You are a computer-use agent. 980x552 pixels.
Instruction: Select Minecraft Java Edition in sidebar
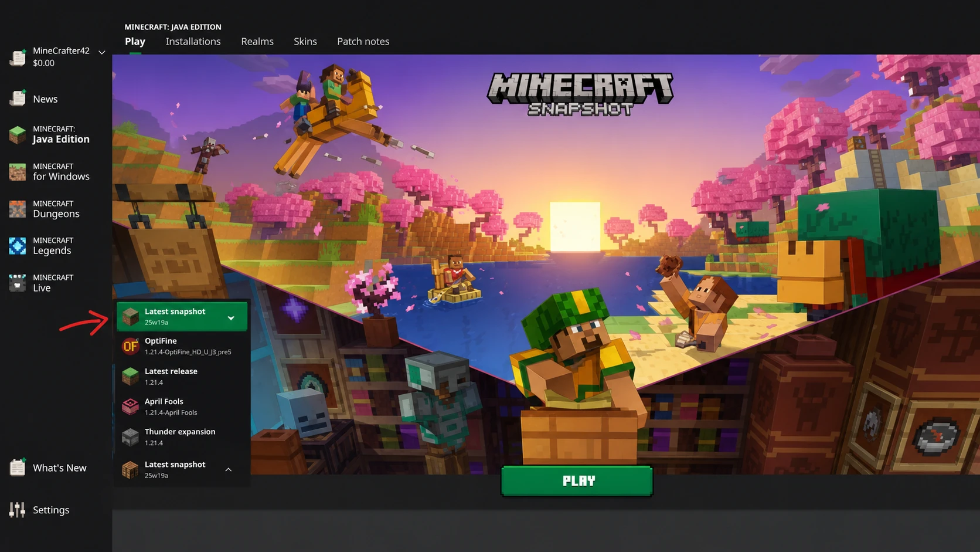pyautogui.click(x=61, y=134)
